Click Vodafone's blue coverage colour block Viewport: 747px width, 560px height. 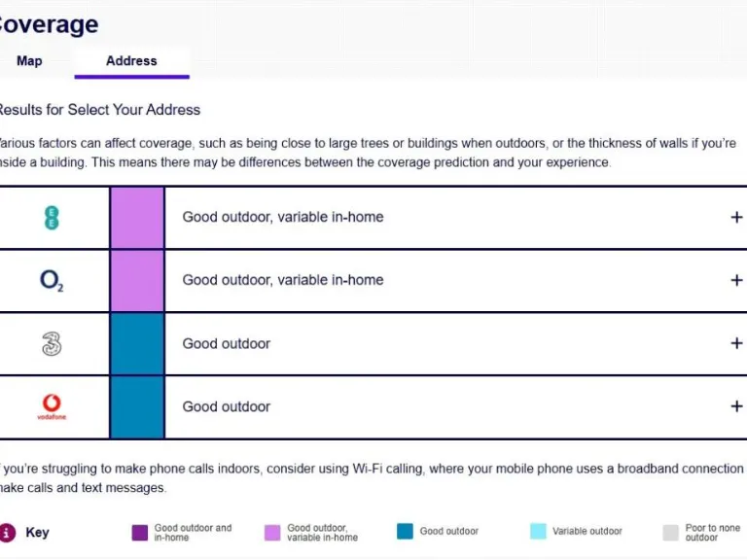[137, 406]
